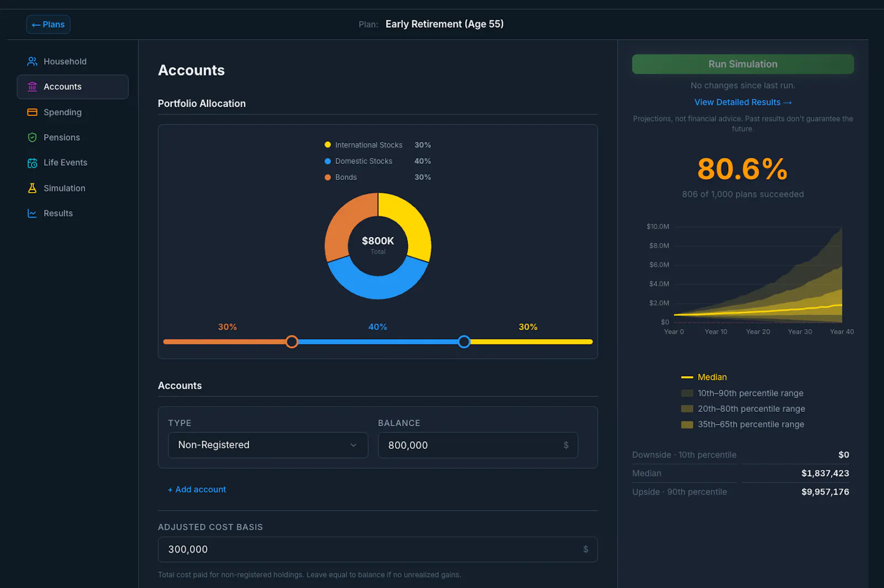This screenshot has height=588, width=884.
Task: Click the orange 30% label above slider
Action: coord(227,327)
